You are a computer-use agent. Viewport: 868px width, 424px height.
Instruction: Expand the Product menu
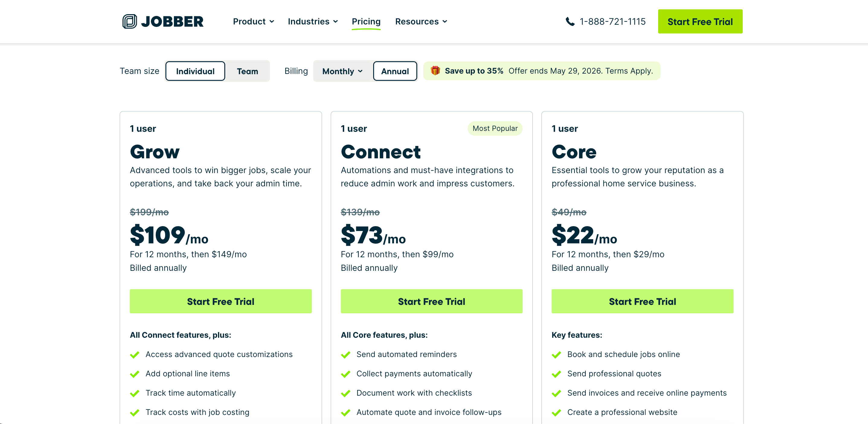pyautogui.click(x=253, y=21)
